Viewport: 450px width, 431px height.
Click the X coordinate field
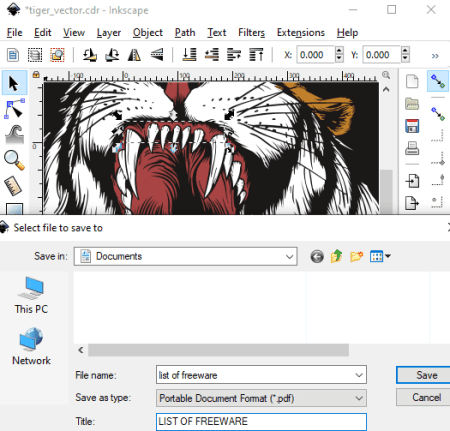pyautogui.click(x=315, y=55)
